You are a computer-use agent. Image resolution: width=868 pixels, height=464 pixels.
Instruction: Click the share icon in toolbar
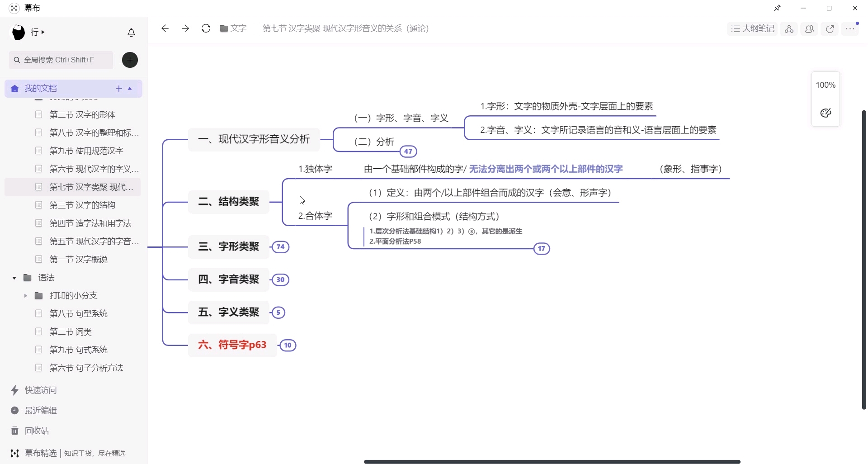(x=830, y=29)
